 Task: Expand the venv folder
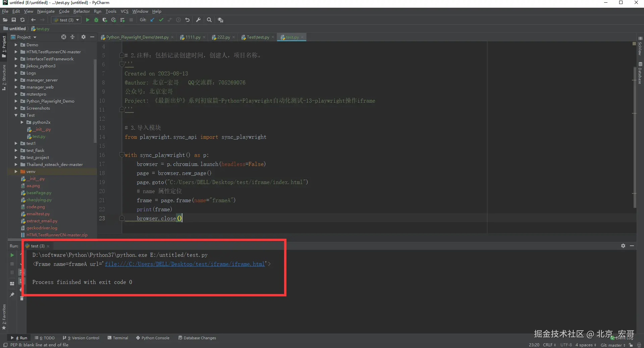click(16, 171)
